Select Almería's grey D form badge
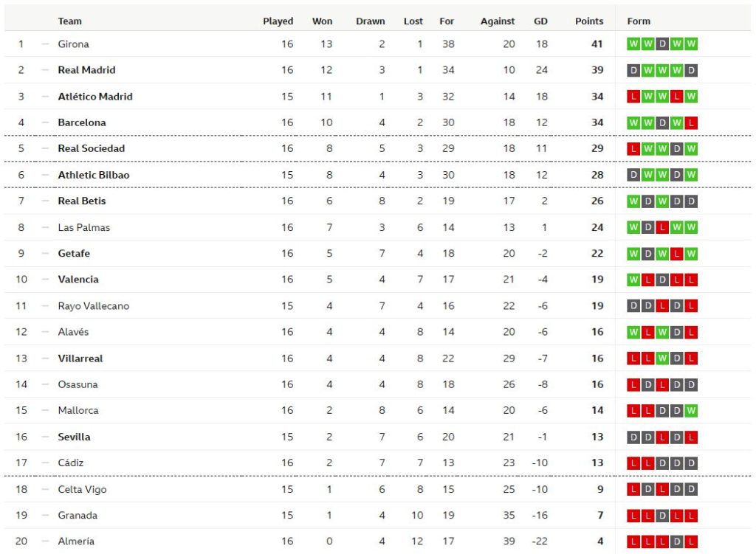756x554 pixels. coord(677,541)
